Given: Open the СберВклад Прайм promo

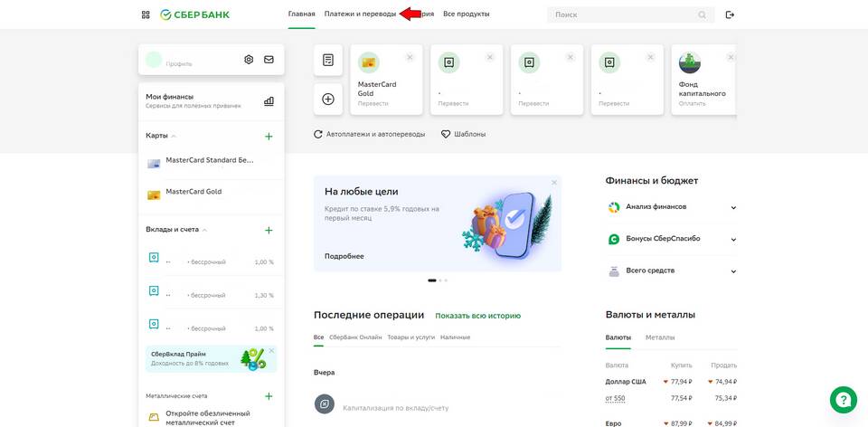Looking at the screenshot, I should (x=211, y=359).
